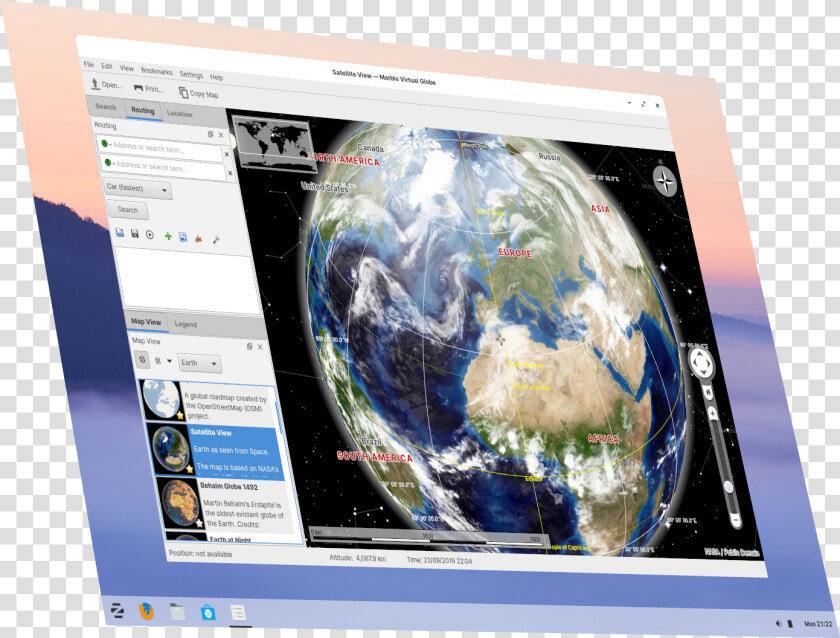Viewport: 840px width, 638px height.
Task: Open the Help menu
Action: pyautogui.click(x=216, y=77)
